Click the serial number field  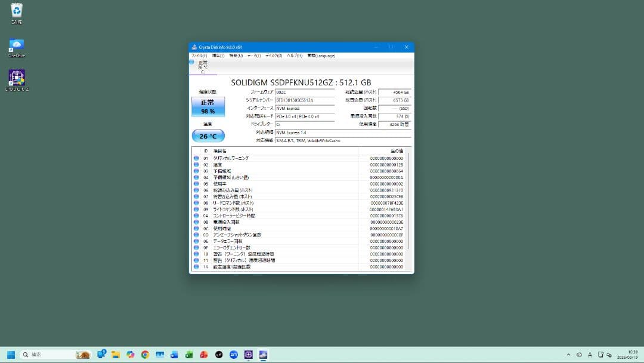(305, 100)
